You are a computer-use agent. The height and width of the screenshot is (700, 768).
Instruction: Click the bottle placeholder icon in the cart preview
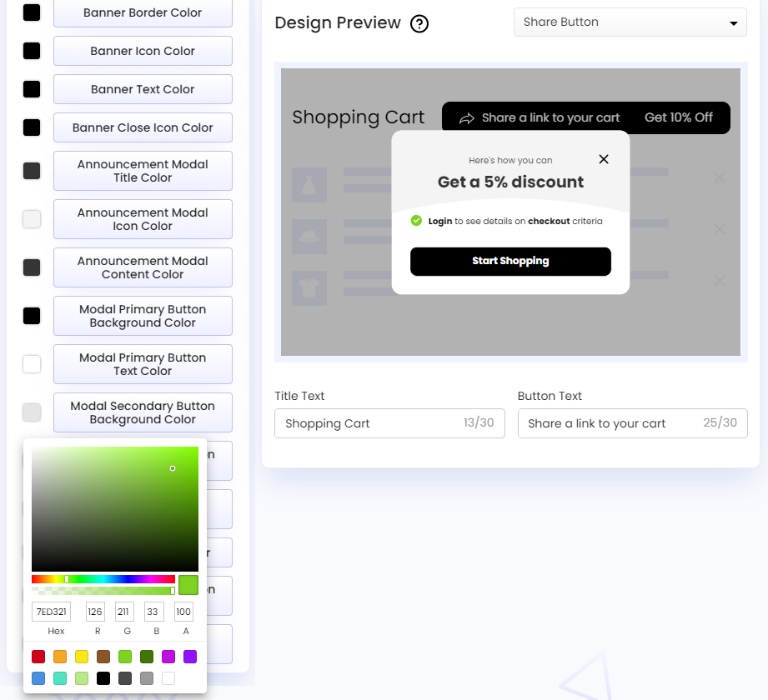tap(309, 185)
